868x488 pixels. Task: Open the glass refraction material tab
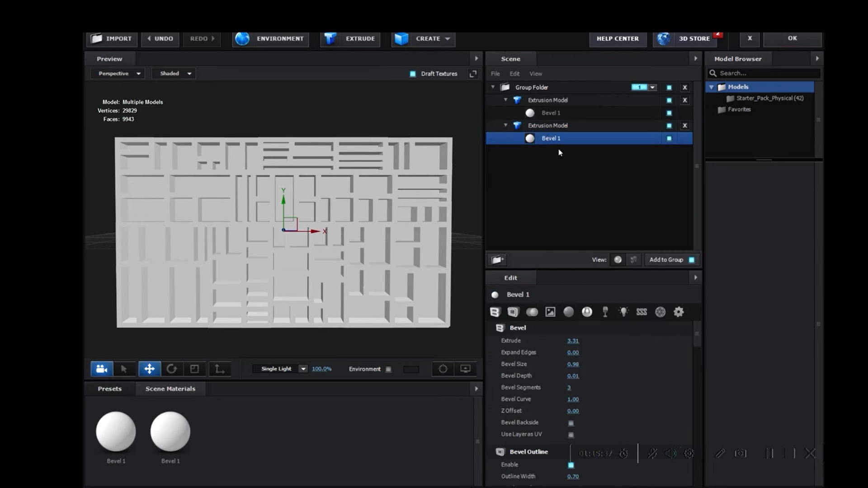tap(605, 312)
